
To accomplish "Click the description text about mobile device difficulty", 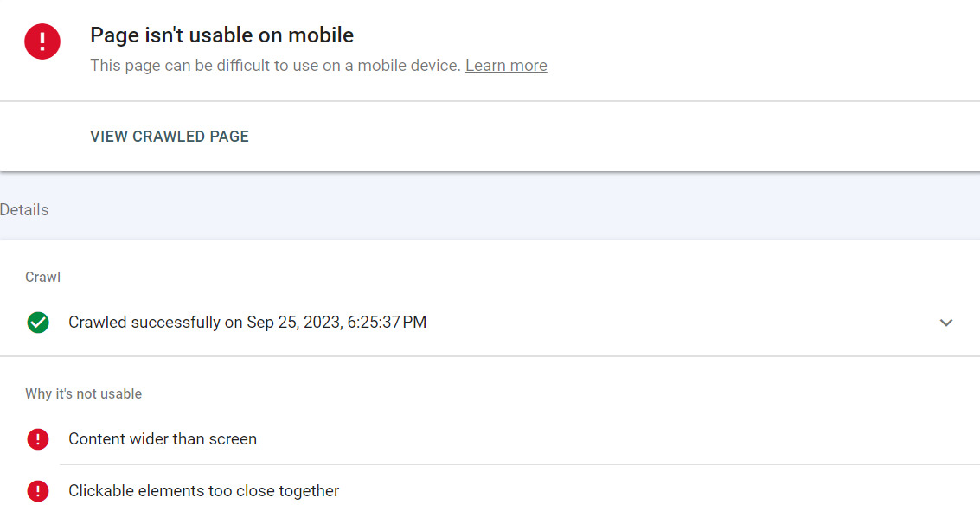I will coord(275,66).
